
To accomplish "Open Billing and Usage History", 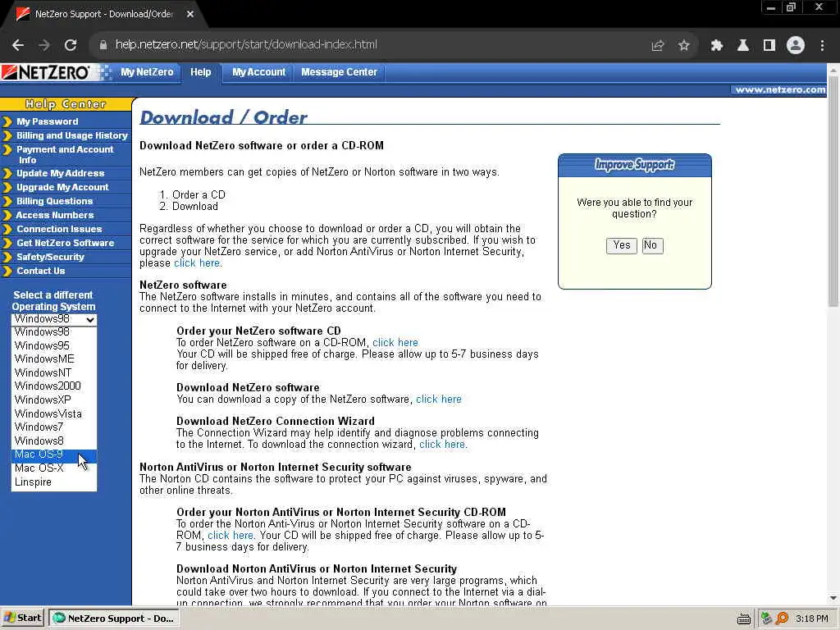I will click(x=72, y=135).
